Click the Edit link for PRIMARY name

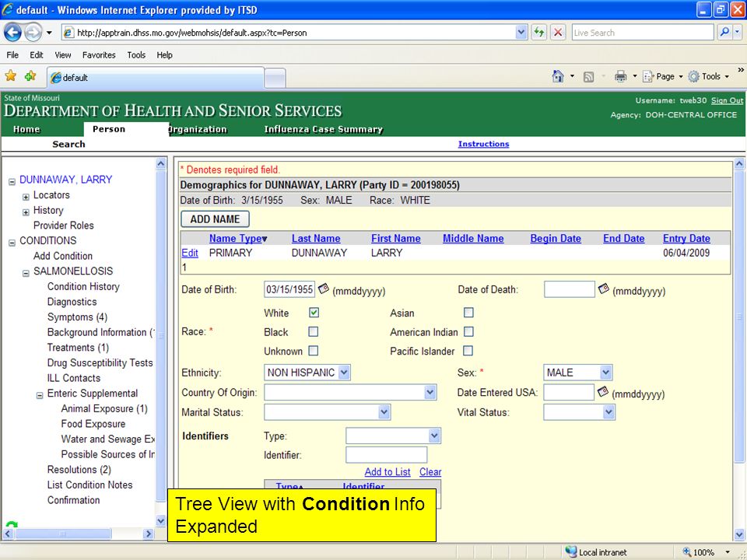click(x=190, y=253)
